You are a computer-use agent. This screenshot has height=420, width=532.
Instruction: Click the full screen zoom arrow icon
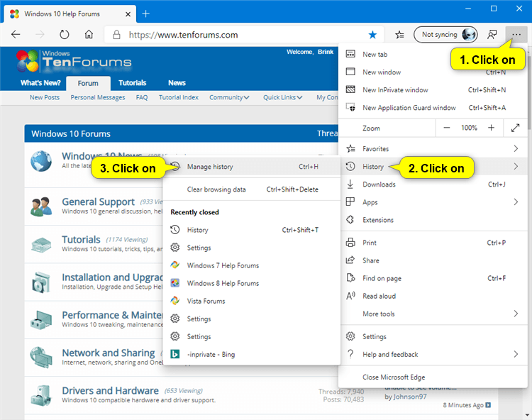point(516,128)
